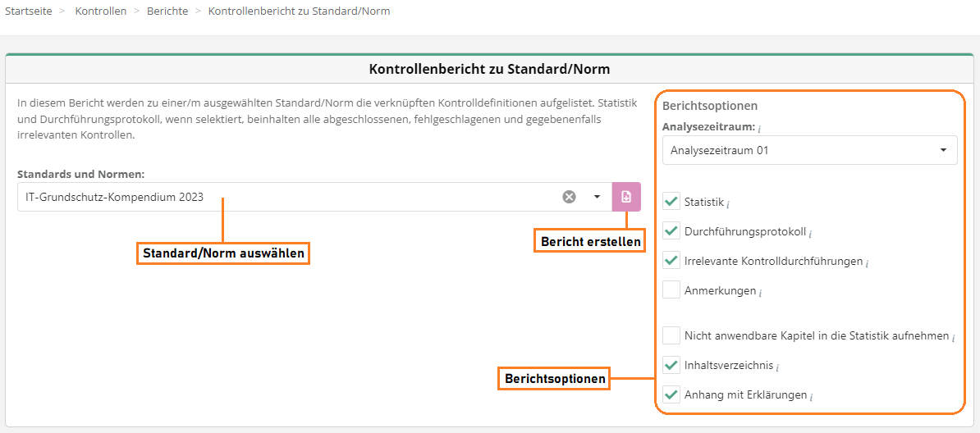The width and height of the screenshot is (980, 433).
Task: Uncheck the Statistik checkbox
Action: pyautogui.click(x=671, y=201)
